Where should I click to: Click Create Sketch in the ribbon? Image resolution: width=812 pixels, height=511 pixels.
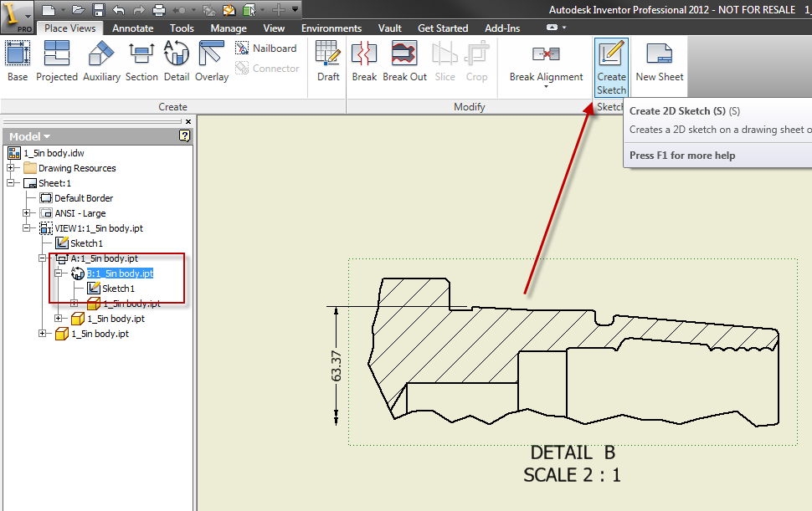(x=612, y=67)
